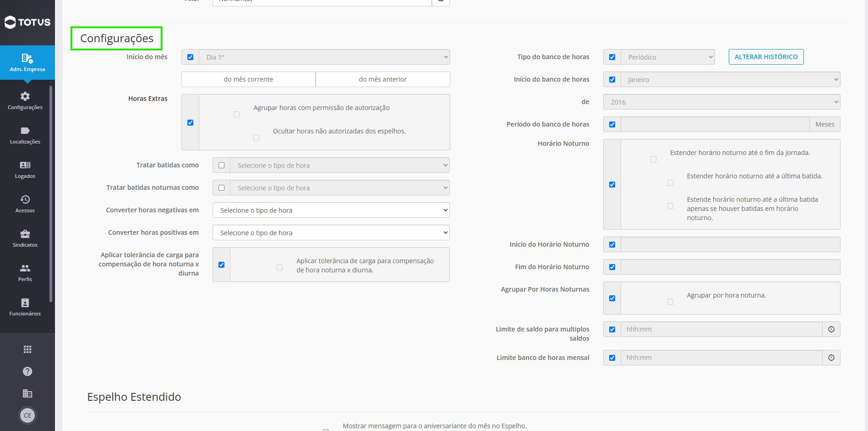Check Estender horário noturno até o fim da jornada

(654, 159)
